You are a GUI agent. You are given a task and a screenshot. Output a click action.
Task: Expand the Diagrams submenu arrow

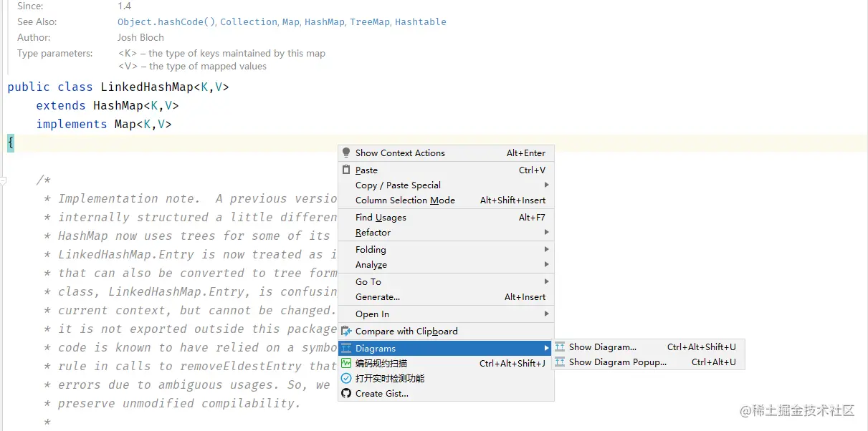[547, 348]
